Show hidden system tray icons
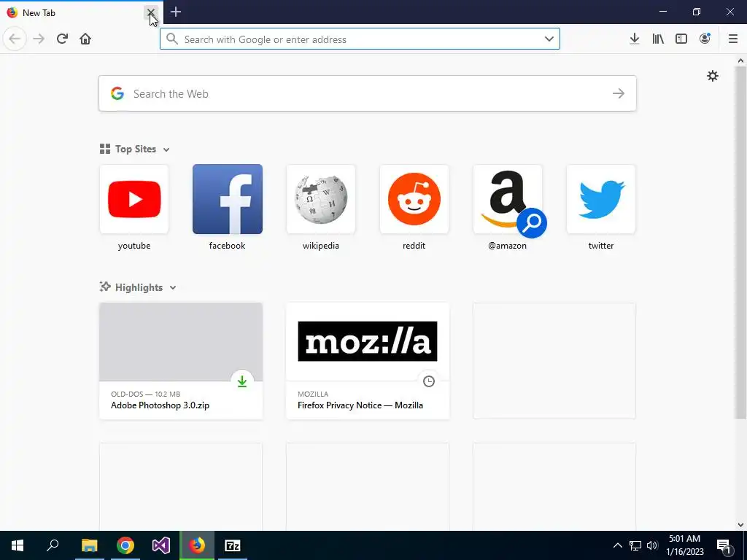This screenshot has width=747, height=560. pos(617,545)
